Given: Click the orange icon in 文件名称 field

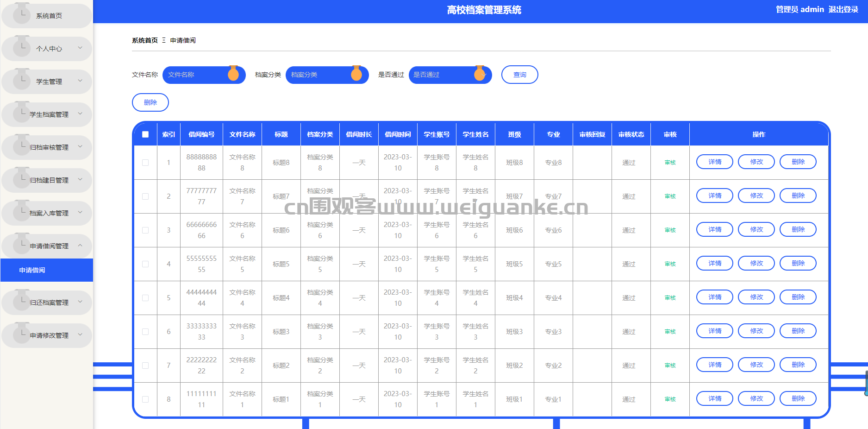Looking at the screenshot, I should (233, 74).
